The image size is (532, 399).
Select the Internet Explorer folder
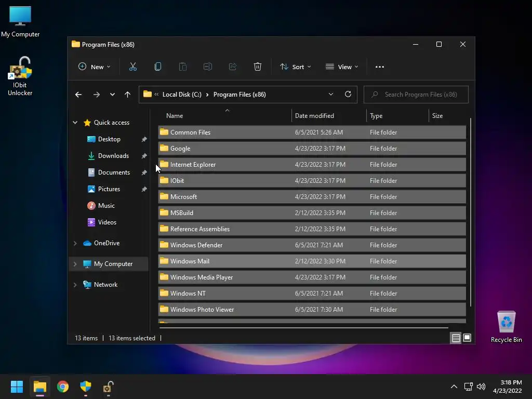click(x=312, y=165)
